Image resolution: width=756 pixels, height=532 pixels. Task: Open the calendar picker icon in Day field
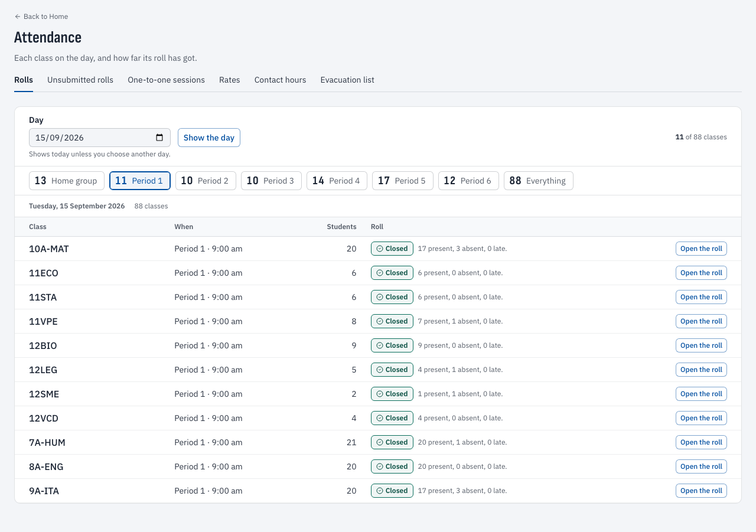[x=159, y=138]
